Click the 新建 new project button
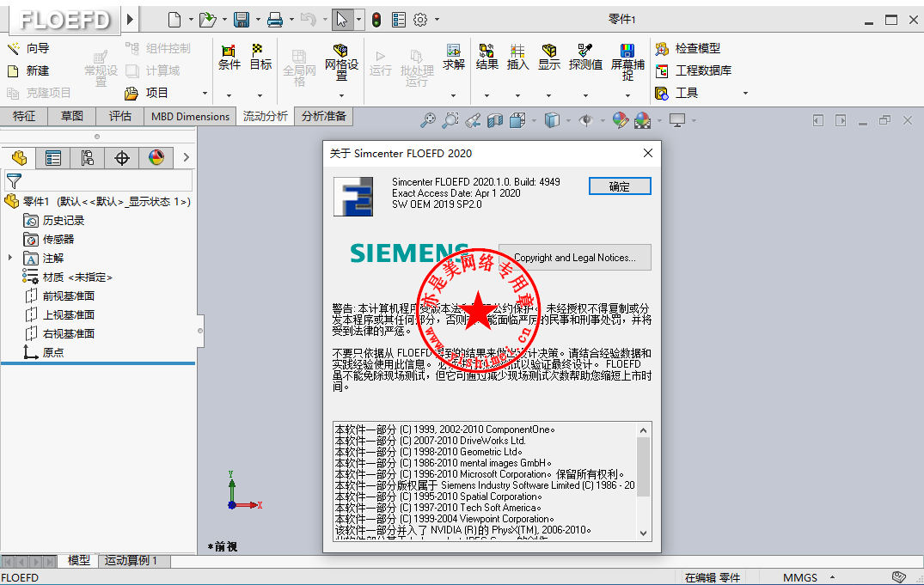This screenshot has height=585, width=924. click(28, 70)
